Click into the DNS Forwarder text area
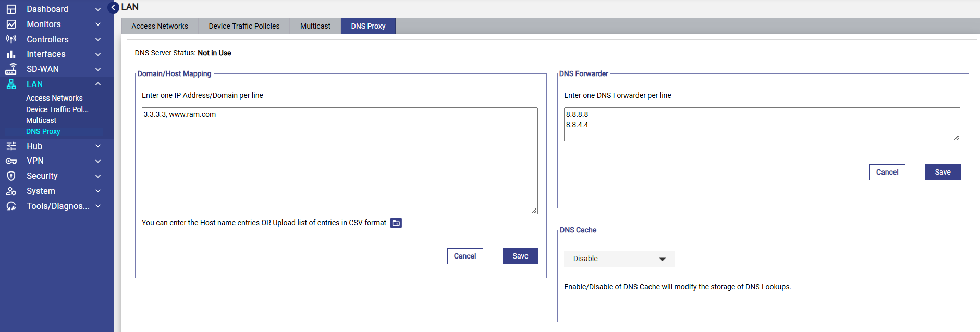The width and height of the screenshot is (980, 332). pyautogui.click(x=761, y=124)
